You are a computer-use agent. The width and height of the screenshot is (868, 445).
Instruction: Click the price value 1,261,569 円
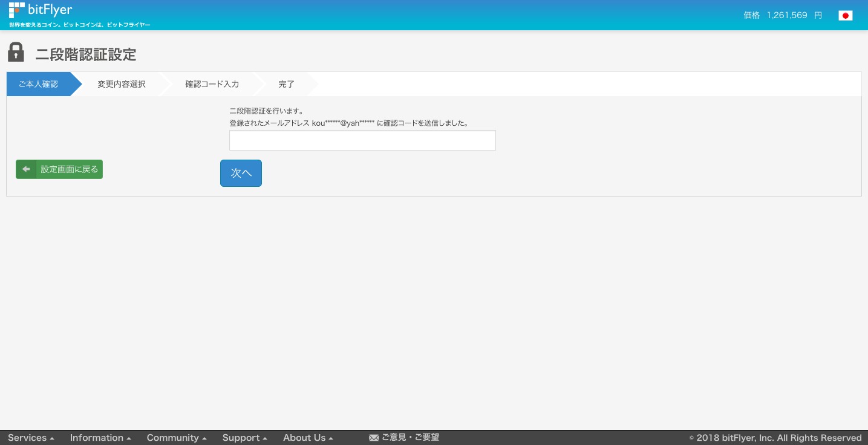click(x=794, y=15)
